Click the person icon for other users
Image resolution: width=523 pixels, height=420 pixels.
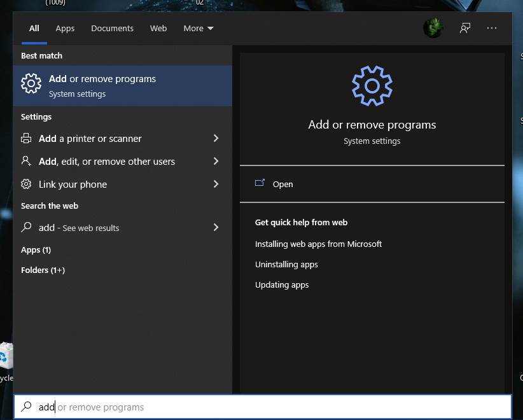tap(27, 162)
